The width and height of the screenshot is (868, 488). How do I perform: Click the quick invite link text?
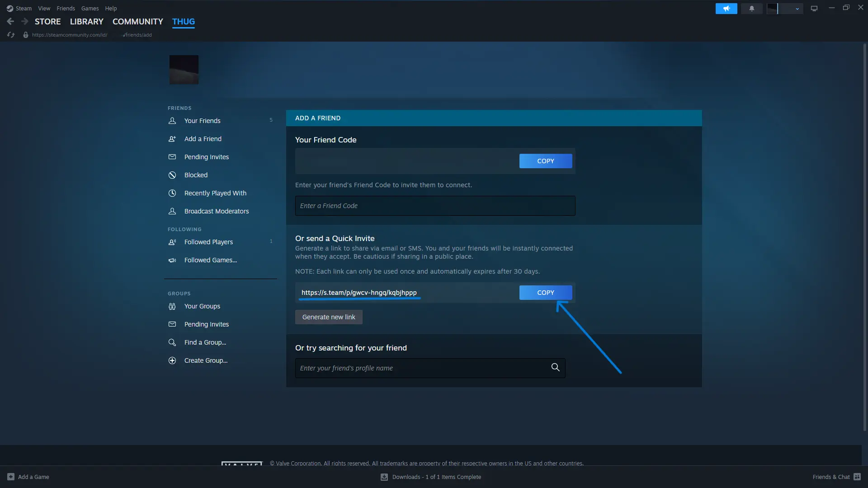[x=359, y=293]
